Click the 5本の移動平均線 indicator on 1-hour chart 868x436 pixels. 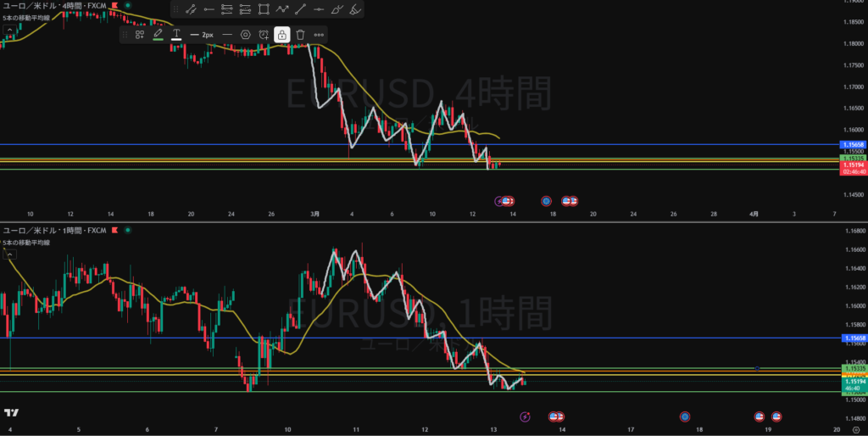(x=27, y=243)
